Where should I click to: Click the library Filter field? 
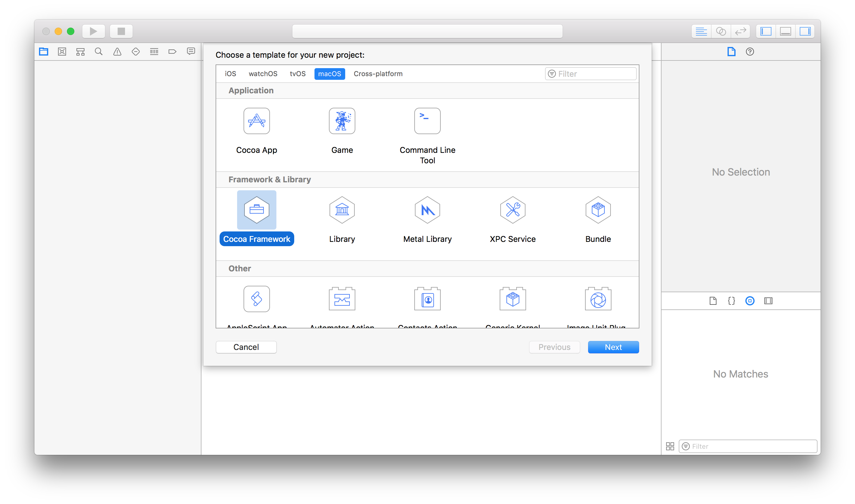(748, 446)
